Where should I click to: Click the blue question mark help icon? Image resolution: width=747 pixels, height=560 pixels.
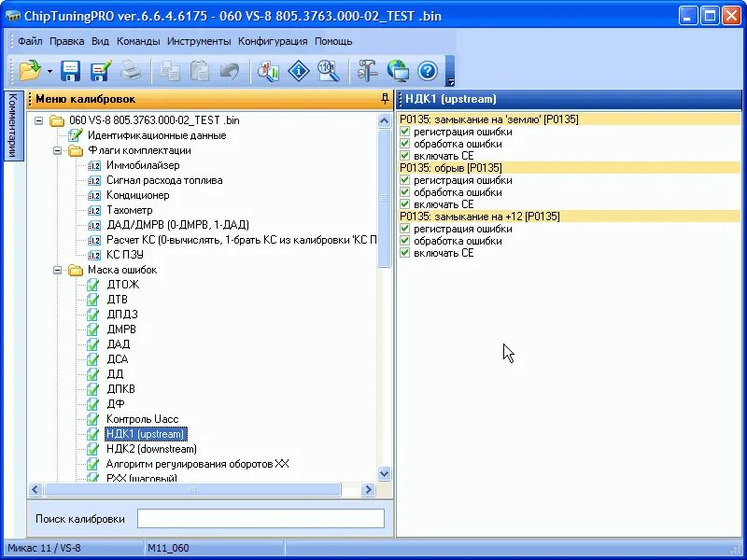point(428,71)
